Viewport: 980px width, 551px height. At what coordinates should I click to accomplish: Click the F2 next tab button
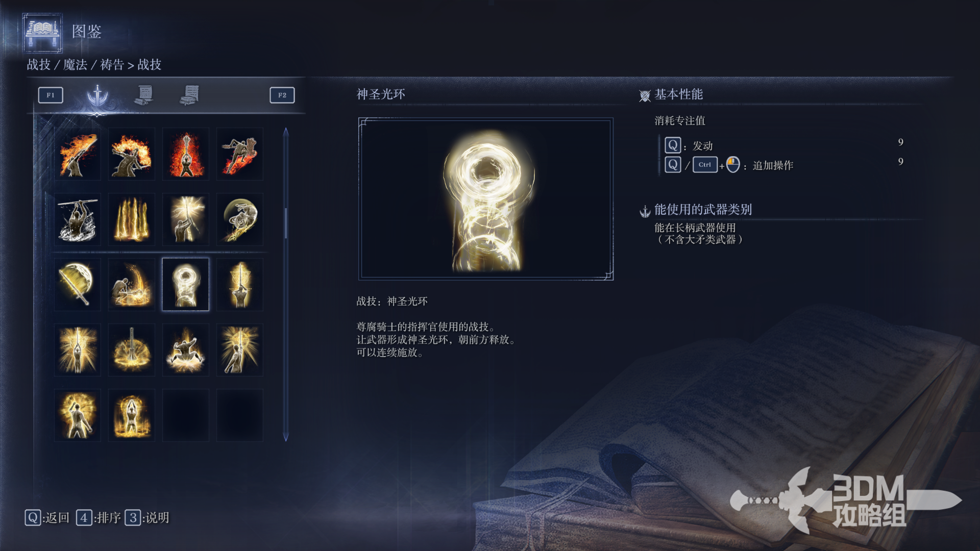pos(282,95)
